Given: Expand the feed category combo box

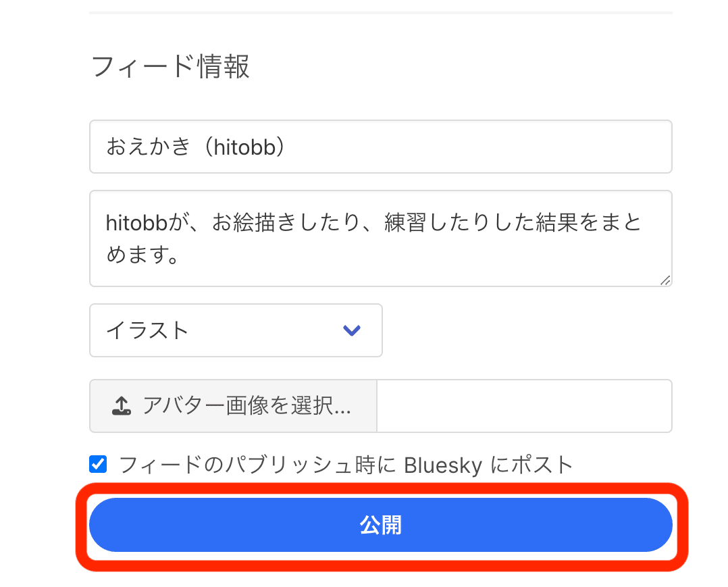Looking at the screenshot, I should pyautogui.click(x=236, y=330).
